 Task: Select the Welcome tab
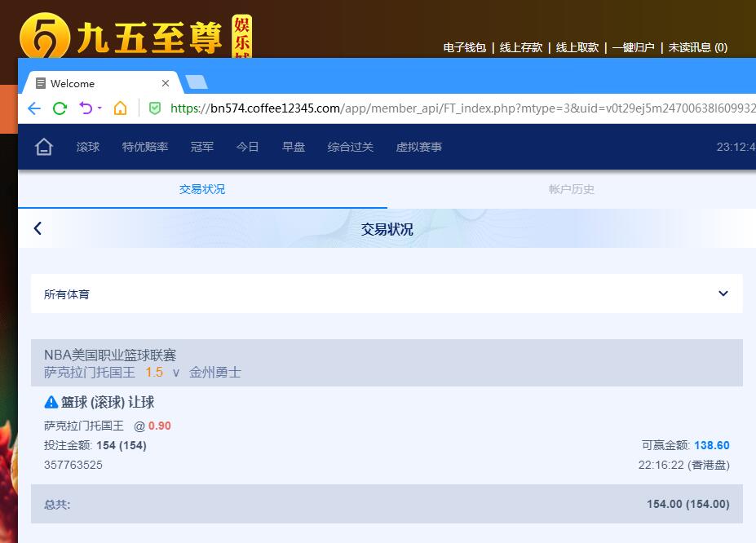pyautogui.click(x=102, y=83)
